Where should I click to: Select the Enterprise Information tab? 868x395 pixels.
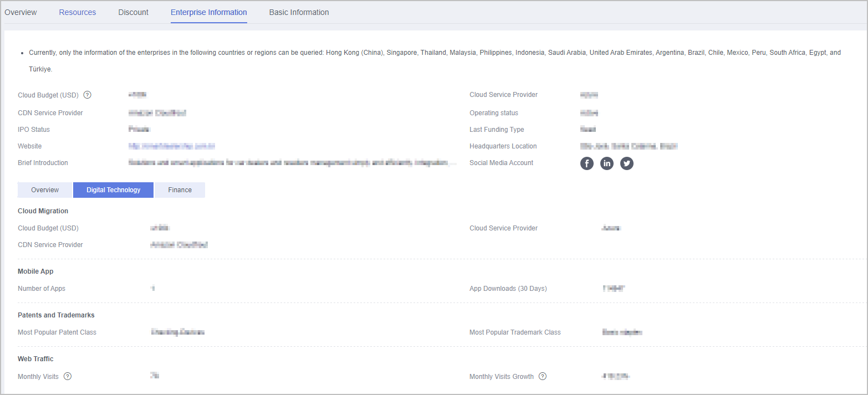(209, 12)
